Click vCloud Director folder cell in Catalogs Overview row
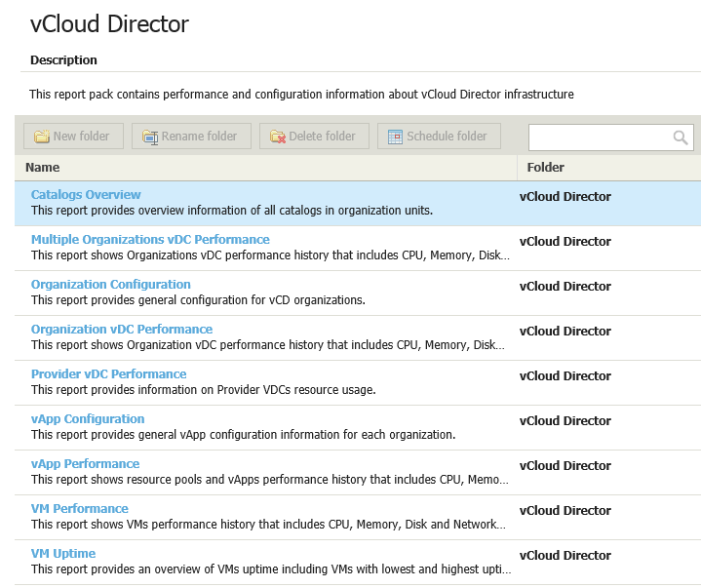The height and width of the screenshot is (588, 701). tap(565, 197)
